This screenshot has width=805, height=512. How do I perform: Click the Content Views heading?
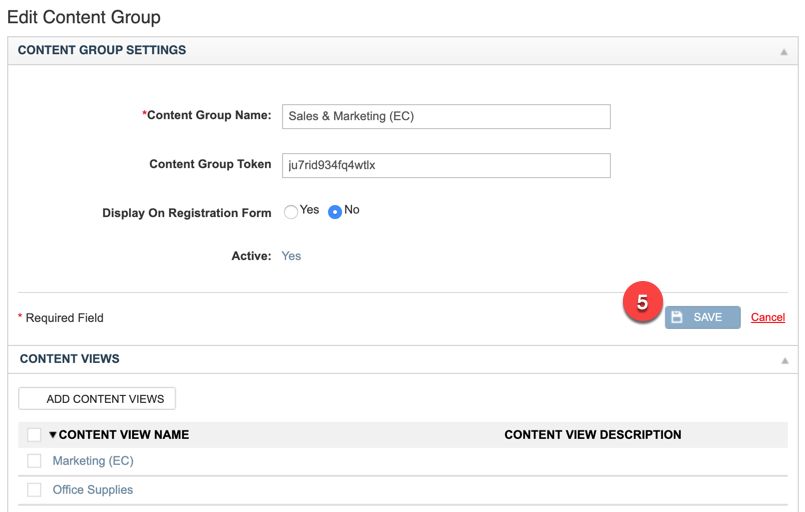pyautogui.click(x=69, y=359)
